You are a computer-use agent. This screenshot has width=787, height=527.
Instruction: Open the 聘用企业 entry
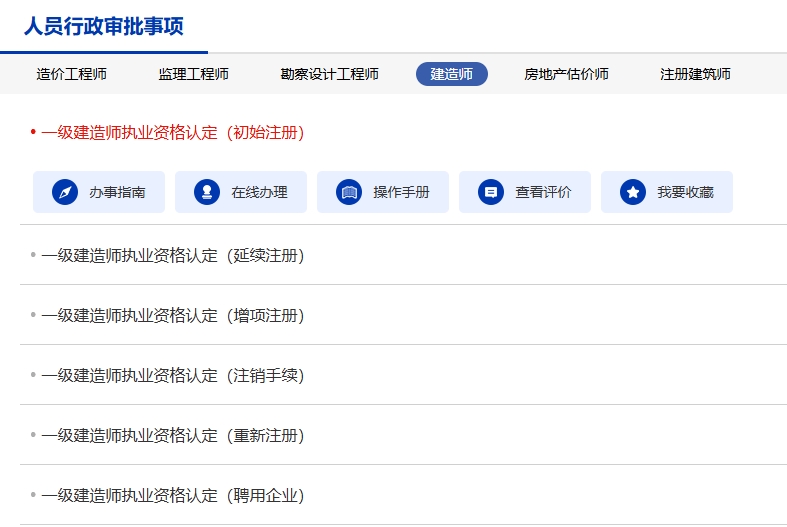coord(172,495)
